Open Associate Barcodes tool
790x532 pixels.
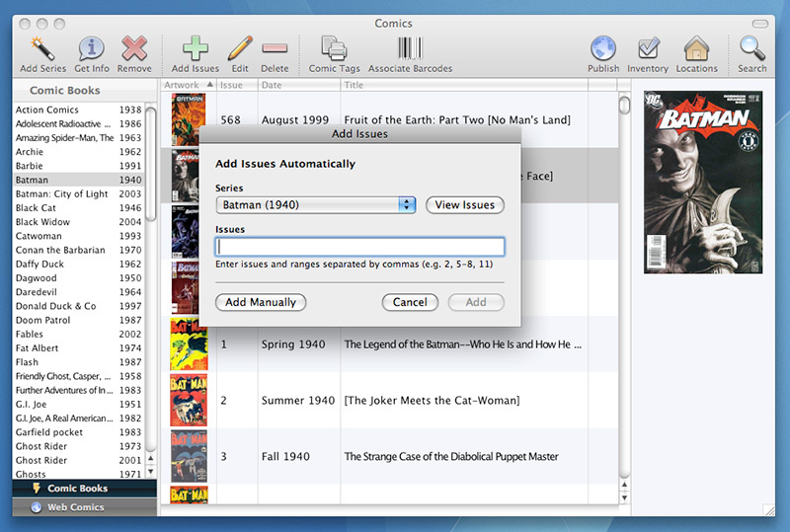[x=410, y=48]
